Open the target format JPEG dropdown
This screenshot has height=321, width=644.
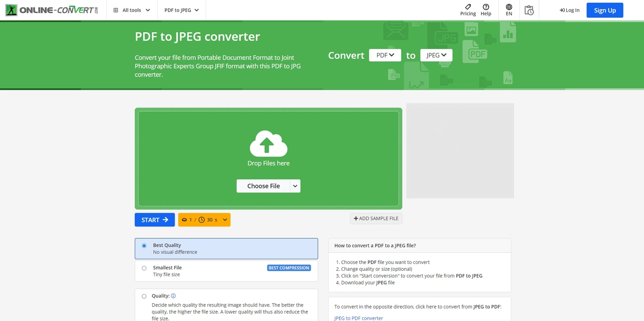pyautogui.click(x=436, y=55)
